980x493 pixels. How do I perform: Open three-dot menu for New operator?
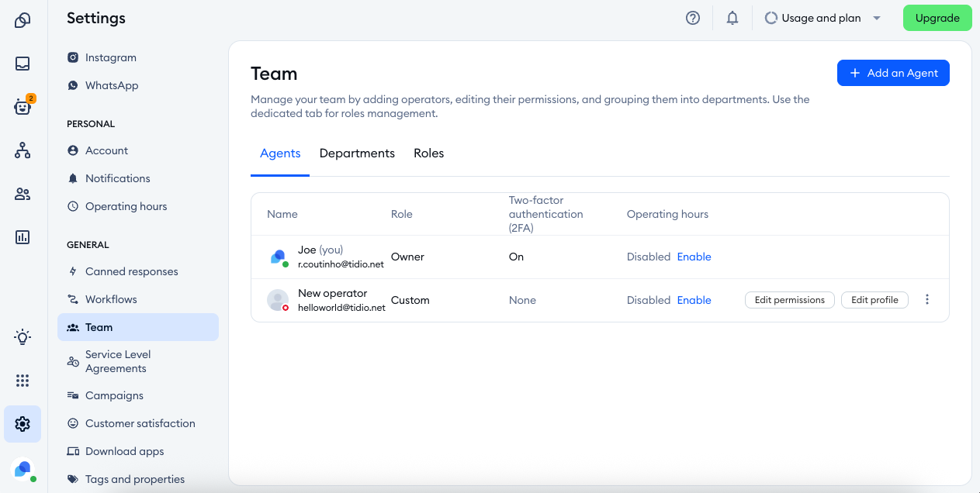point(926,300)
